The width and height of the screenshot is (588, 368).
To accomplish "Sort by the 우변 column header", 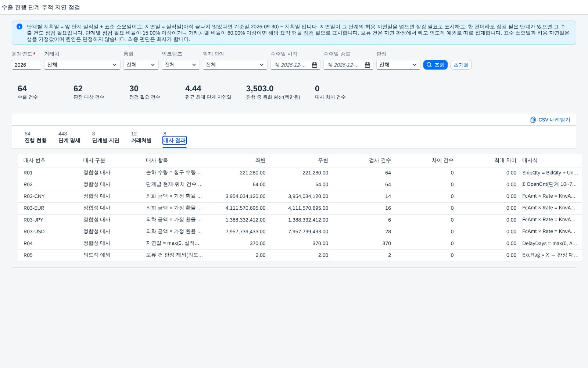I will point(323,160).
